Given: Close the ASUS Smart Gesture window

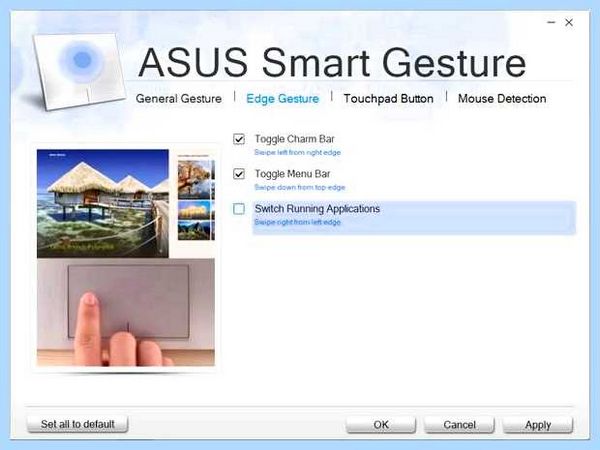Looking at the screenshot, I should tap(569, 23).
